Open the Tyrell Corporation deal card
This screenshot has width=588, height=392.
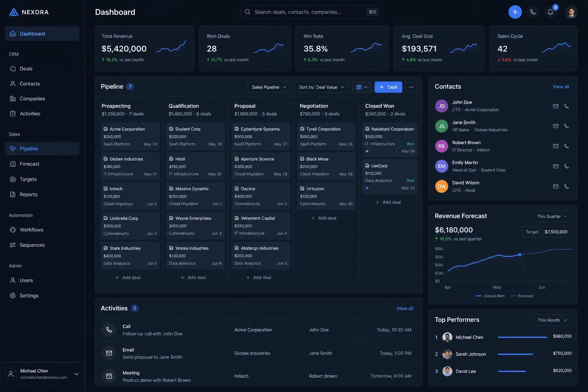[x=326, y=136]
